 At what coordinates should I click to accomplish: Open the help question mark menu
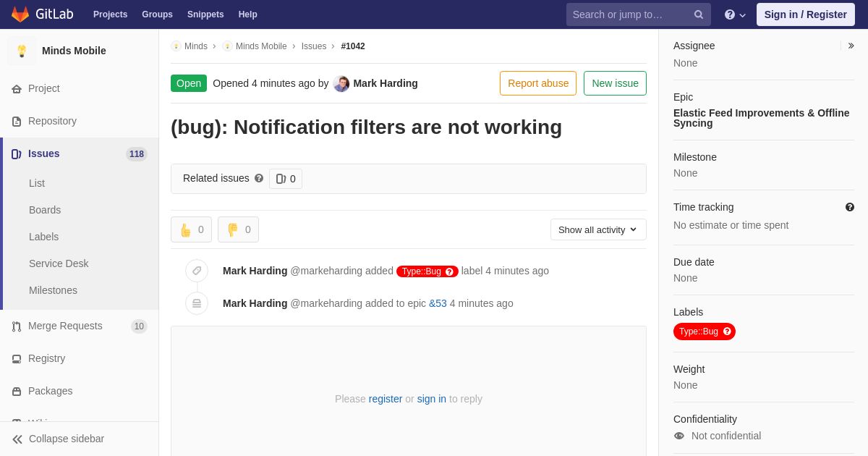point(735,14)
